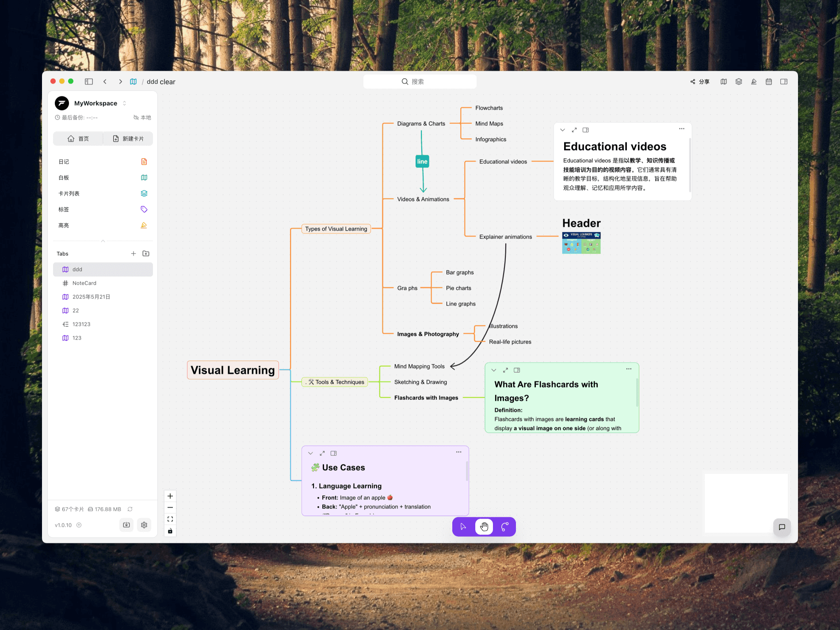Viewport: 840px width, 630px height.
Task: Collapse the Use Cases card via its chevron
Action: [x=310, y=453]
